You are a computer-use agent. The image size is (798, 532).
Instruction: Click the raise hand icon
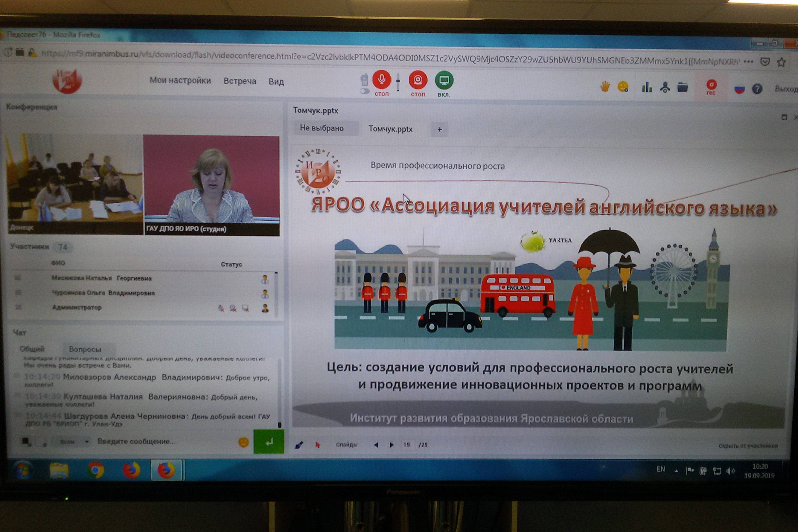point(604,87)
